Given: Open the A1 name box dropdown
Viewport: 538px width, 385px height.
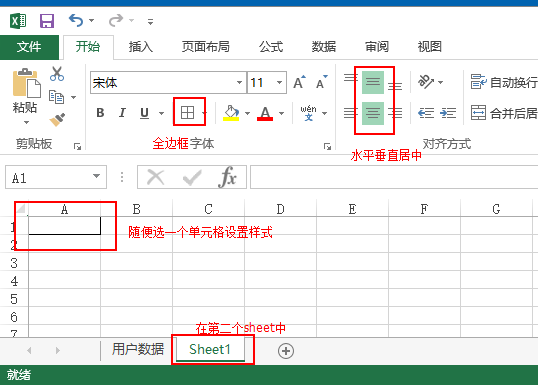Looking at the screenshot, I should coord(96,177).
